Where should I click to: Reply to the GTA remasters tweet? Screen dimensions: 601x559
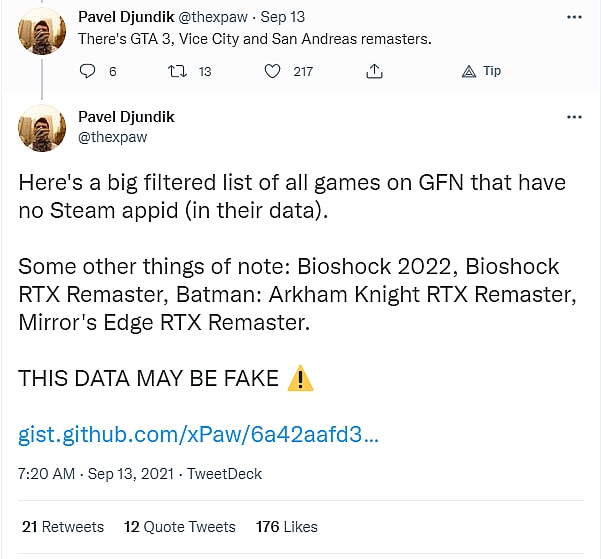tap(87, 71)
